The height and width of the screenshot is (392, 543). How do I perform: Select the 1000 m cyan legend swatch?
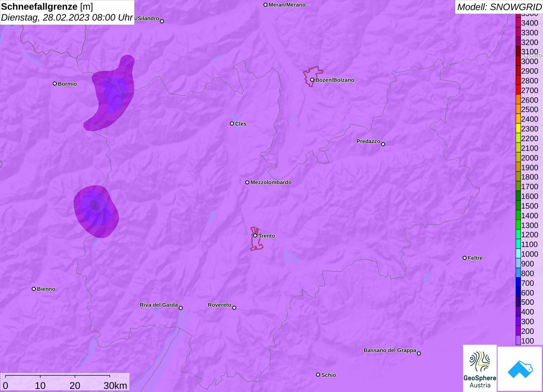point(518,254)
